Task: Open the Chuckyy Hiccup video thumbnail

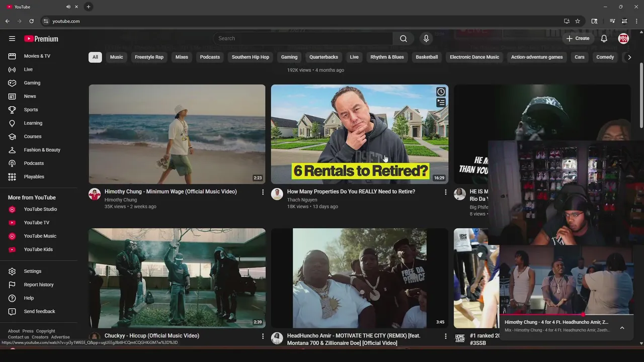Action: tap(177, 278)
